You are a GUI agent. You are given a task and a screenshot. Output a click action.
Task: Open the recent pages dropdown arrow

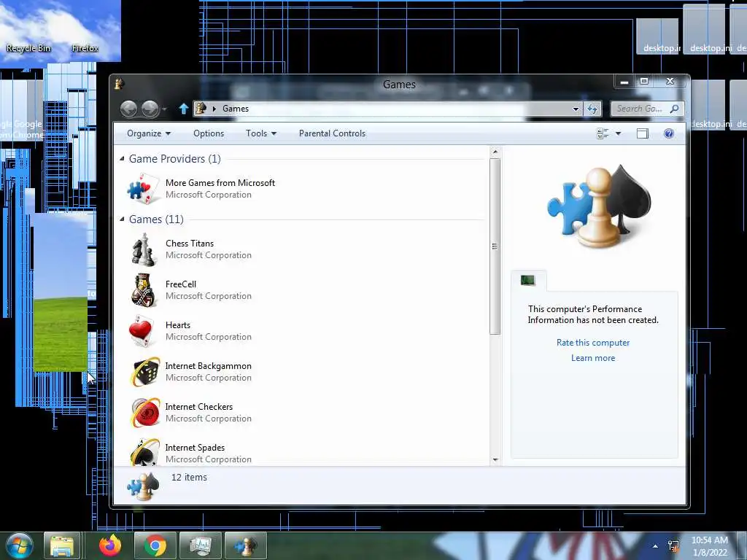pos(165,109)
